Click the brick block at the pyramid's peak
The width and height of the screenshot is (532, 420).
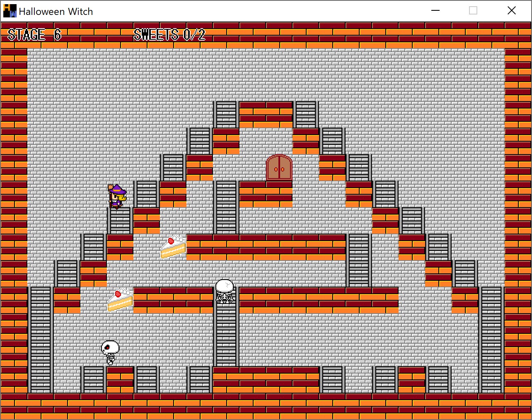[x=266, y=114]
